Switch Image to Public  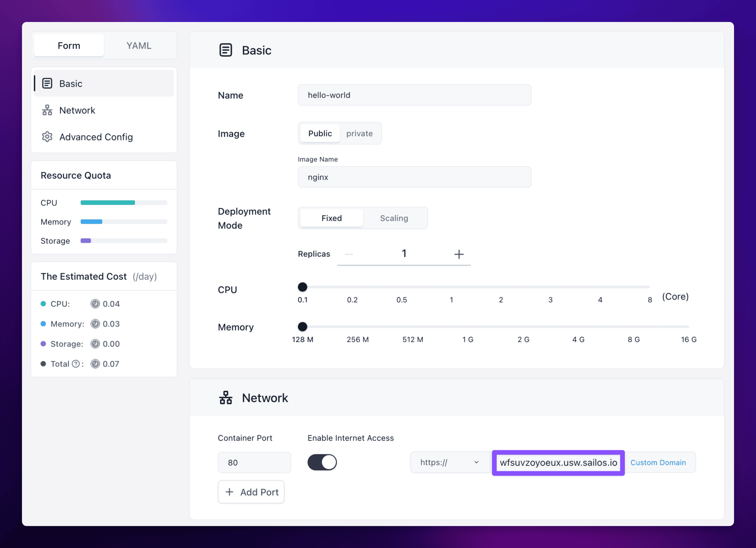coord(319,133)
